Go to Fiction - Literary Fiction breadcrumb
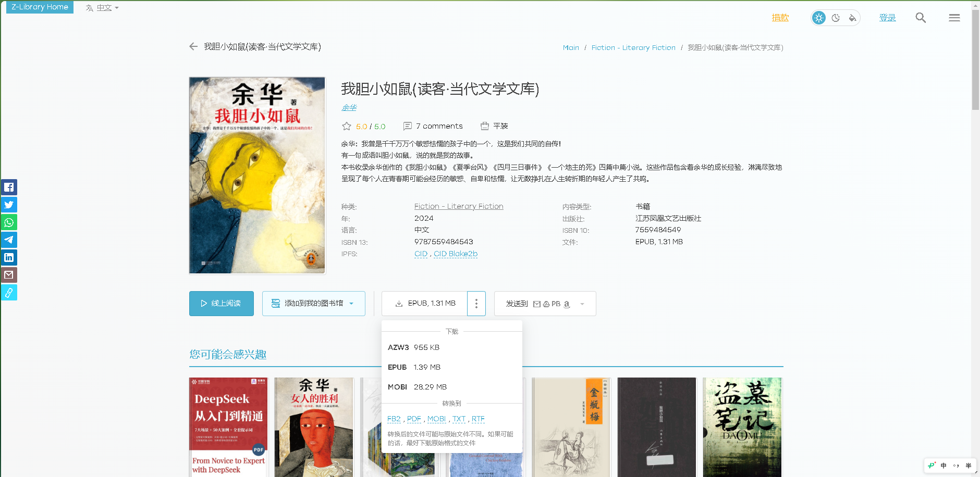The width and height of the screenshot is (980, 477). pos(633,47)
